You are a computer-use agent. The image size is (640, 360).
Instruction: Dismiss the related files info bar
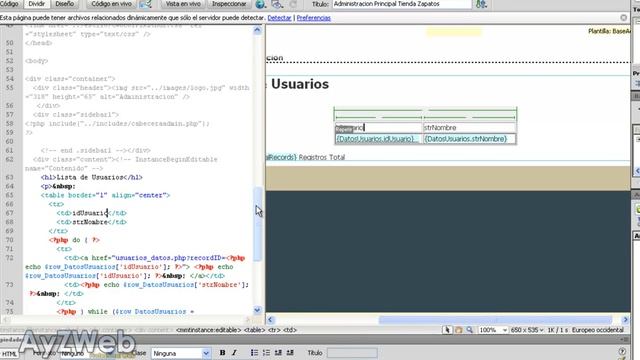624,18
